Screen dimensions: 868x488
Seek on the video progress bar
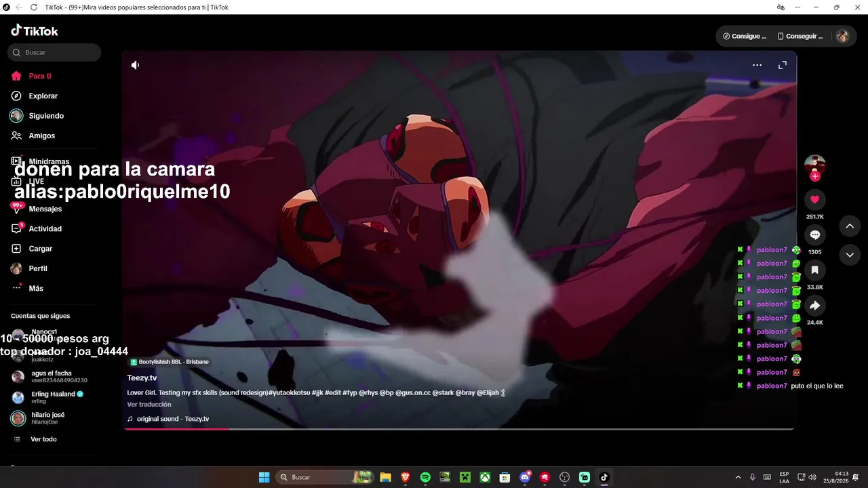(458, 429)
